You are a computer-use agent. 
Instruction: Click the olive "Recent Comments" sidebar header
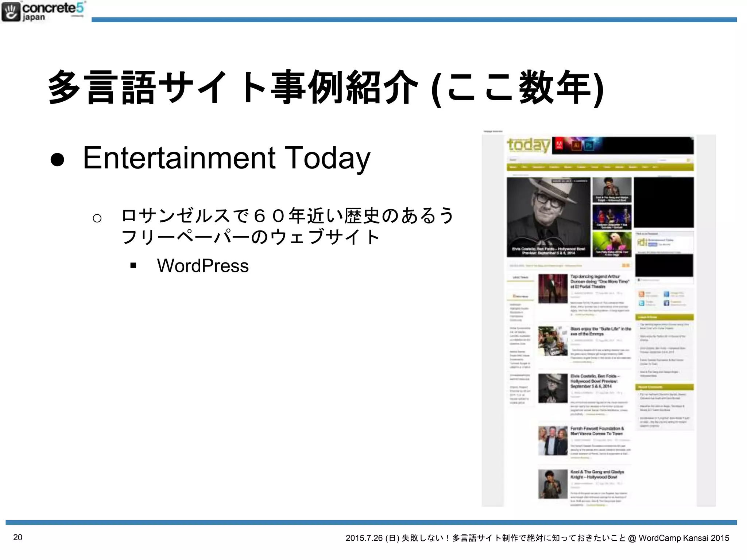(664, 387)
